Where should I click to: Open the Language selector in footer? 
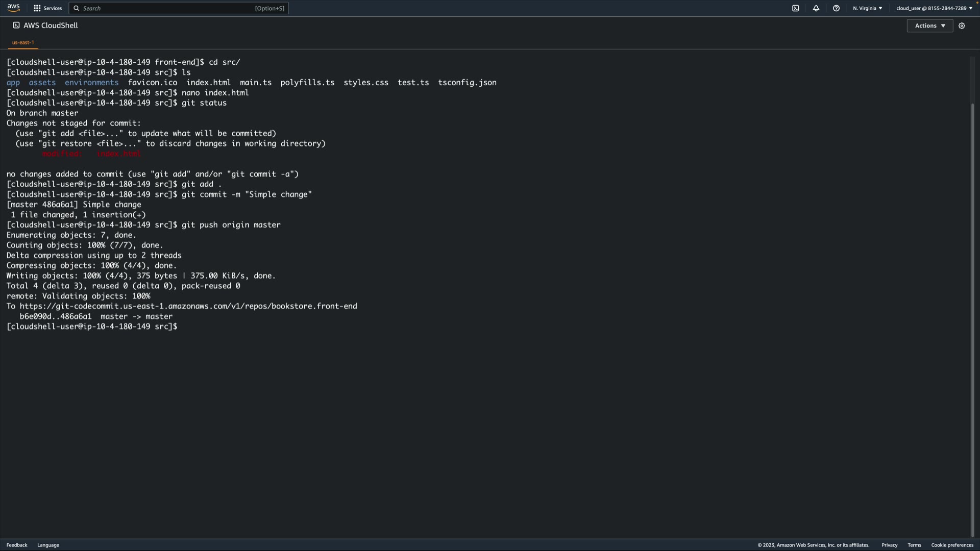pyautogui.click(x=48, y=545)
